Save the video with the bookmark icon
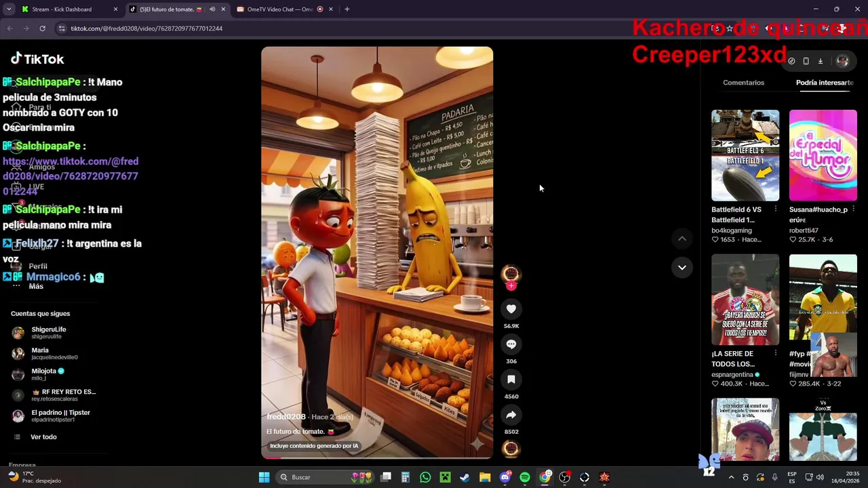 coord(511,380)
